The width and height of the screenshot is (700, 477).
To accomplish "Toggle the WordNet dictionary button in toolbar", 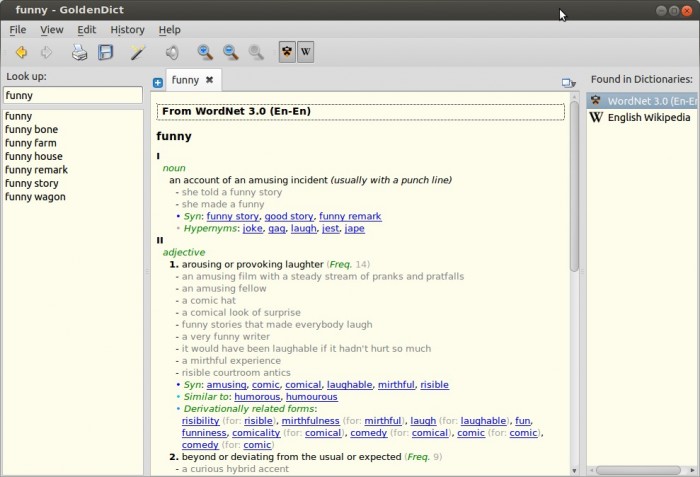I will [x=287, y=52].
